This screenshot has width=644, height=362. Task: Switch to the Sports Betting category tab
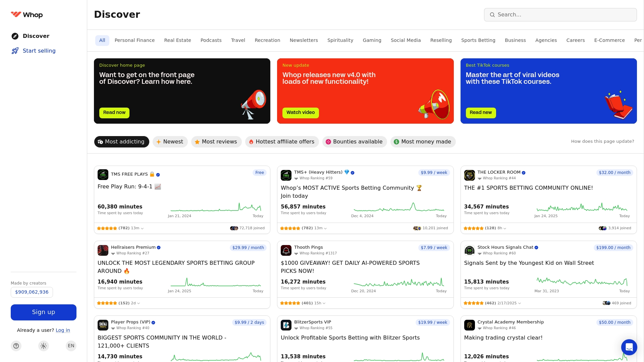point(478,40)
